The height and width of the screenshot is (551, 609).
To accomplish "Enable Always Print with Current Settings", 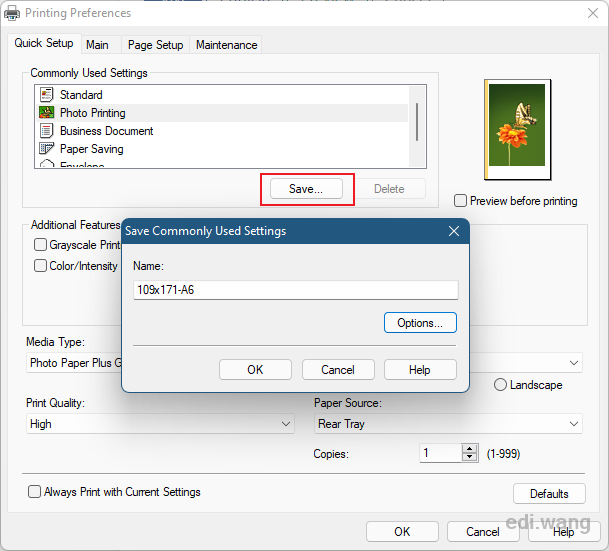I will click(34, 492).
